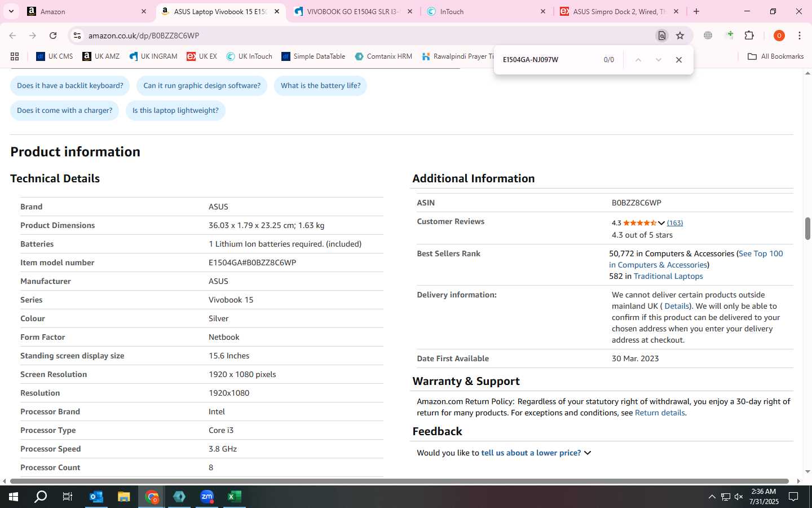
Task: Open Windows taskbar search
Action: coord(41,497)
